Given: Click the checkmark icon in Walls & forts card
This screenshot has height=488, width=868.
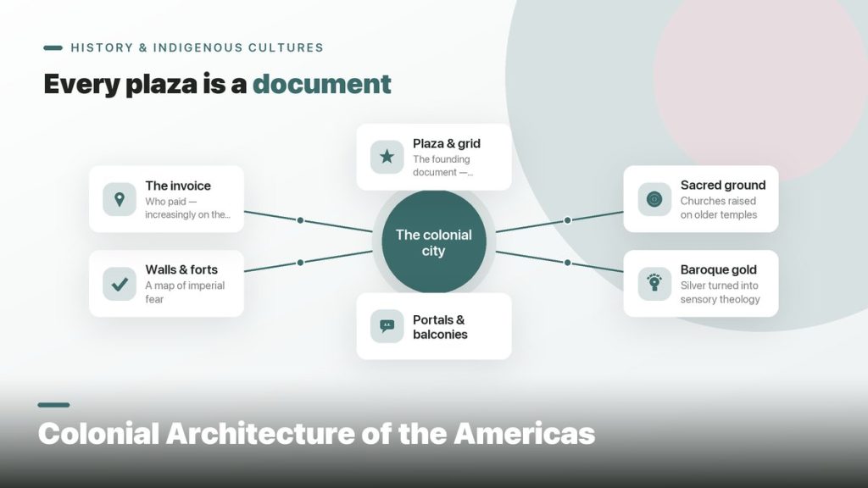Looking at the screenshot, I should pyautogui.click(x=120, y=284).
